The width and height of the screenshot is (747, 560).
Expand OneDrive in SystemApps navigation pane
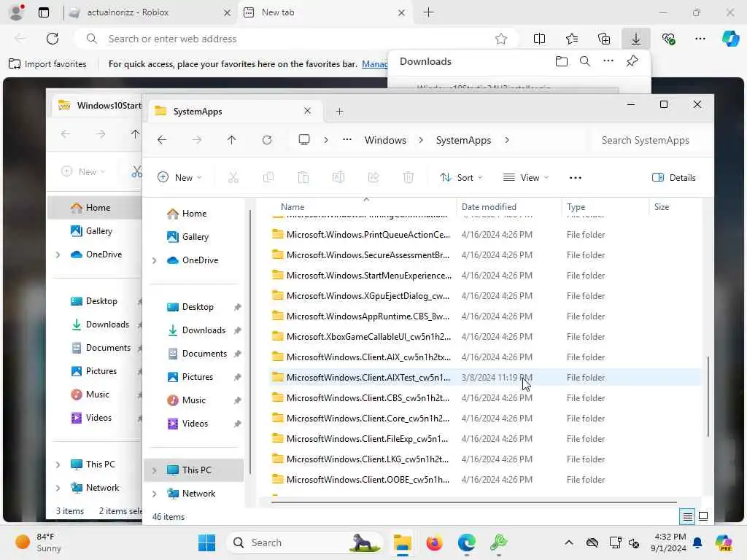pos(155,260)
